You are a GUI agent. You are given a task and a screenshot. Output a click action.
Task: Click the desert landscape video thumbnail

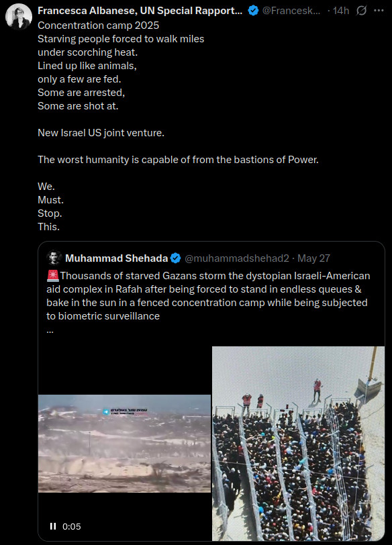pos(124,444)
